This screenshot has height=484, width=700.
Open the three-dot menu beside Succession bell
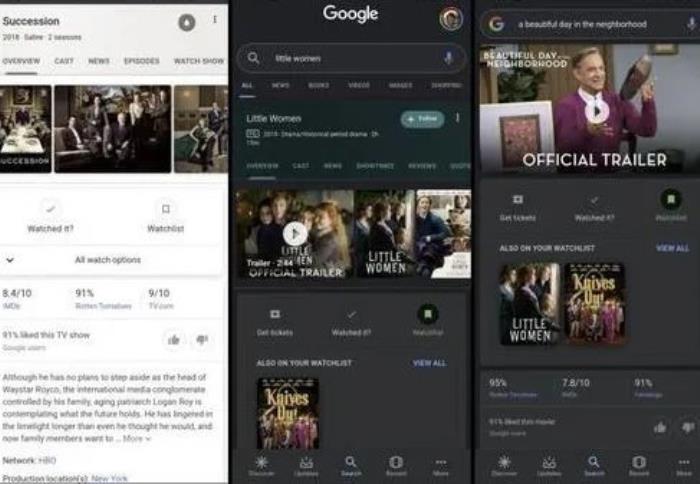(x=214, y=21)
